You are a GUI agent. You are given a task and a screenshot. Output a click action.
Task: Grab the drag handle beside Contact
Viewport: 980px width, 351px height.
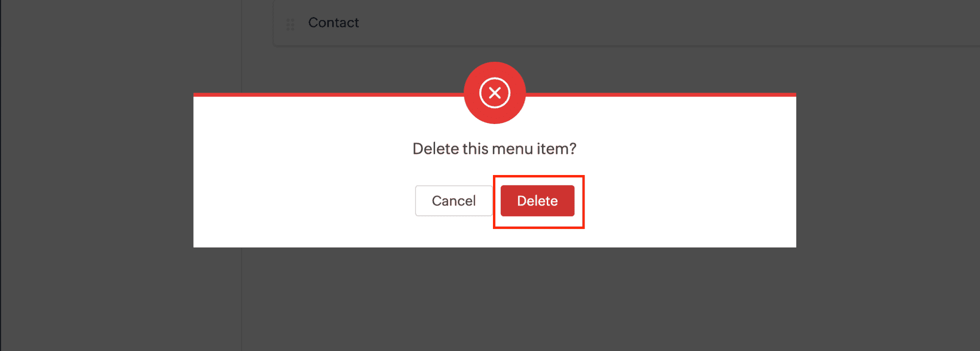point(290,24)
